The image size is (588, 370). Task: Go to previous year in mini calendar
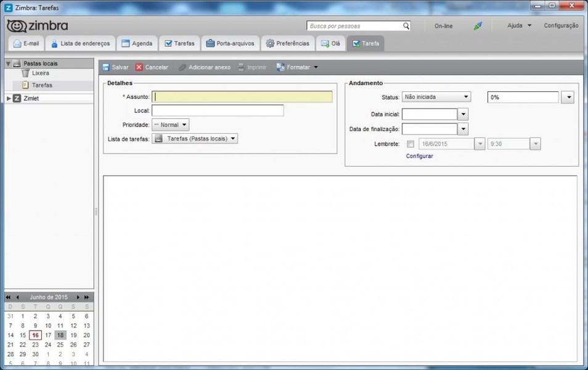click(8, 297)
